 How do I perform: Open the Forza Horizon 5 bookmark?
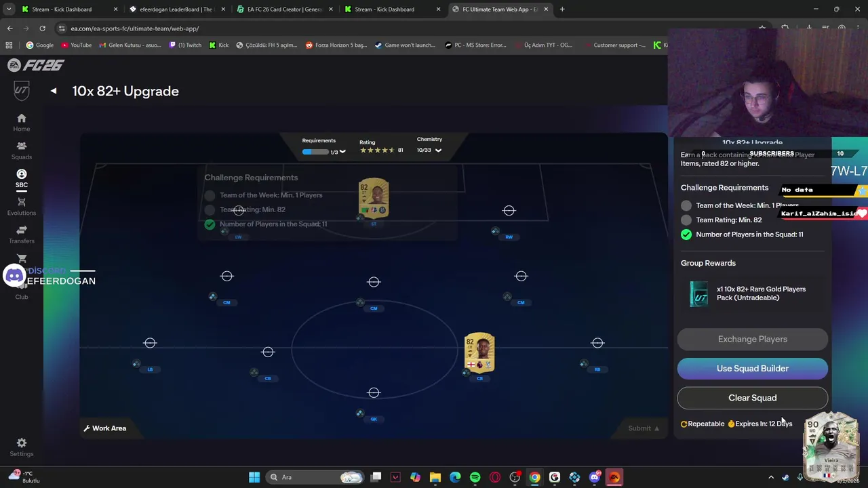336,45
